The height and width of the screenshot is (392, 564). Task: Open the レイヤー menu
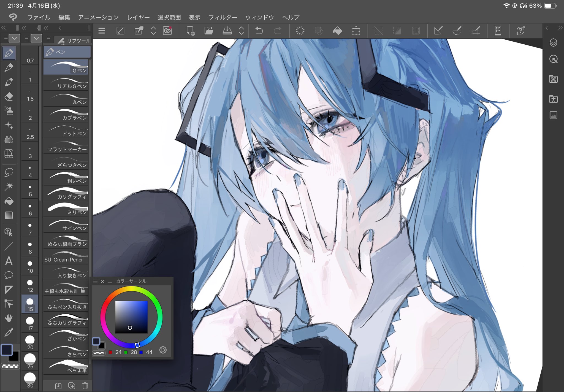138,17
